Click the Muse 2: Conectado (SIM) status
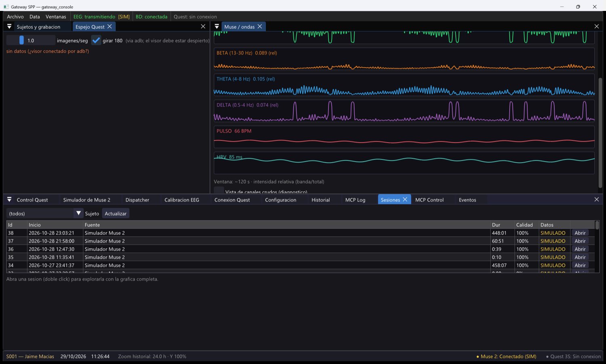 pos(506,356)
